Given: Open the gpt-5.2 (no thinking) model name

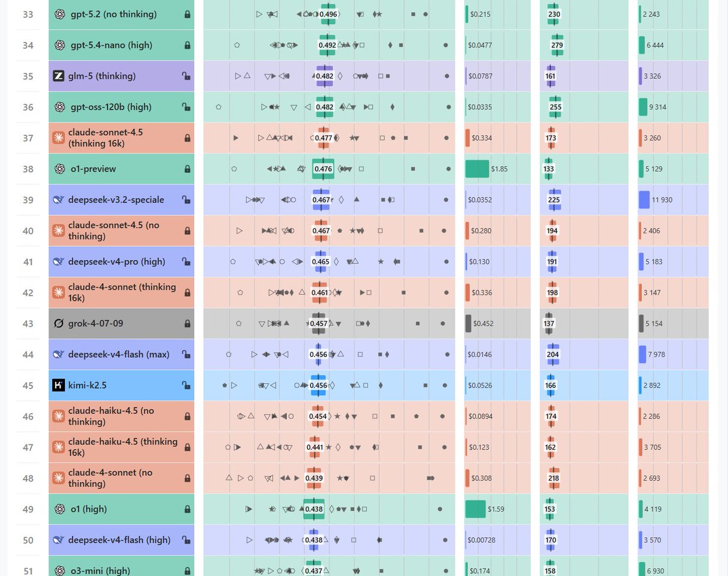Looking at the screenshot, I should click(x=113, y=14).
